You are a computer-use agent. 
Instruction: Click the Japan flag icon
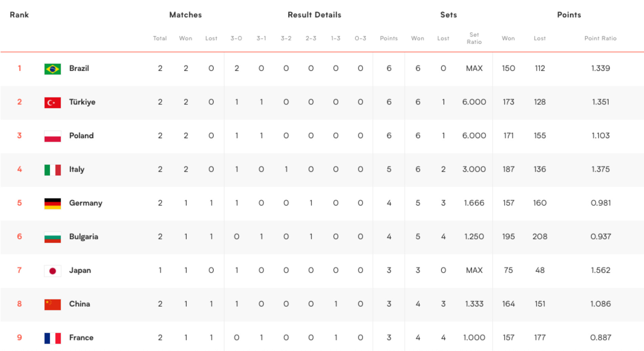(x=53, y=271)
